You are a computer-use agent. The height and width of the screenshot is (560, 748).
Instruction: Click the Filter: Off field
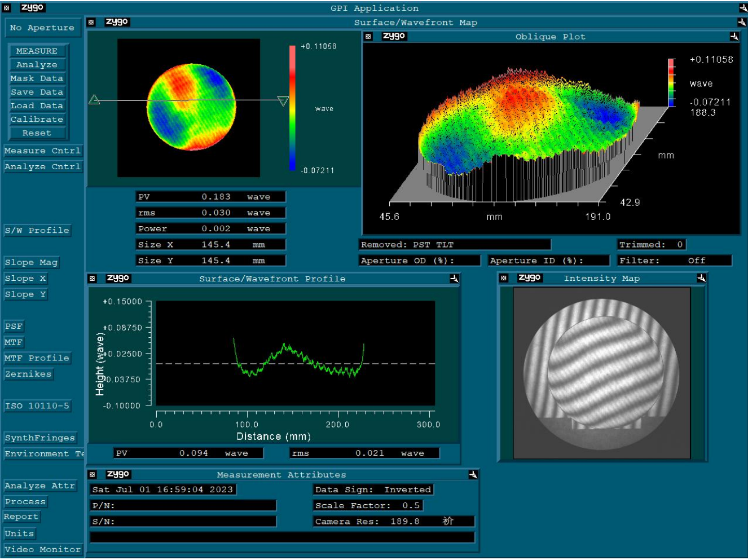pyautogui.click(x=675, y=261)
